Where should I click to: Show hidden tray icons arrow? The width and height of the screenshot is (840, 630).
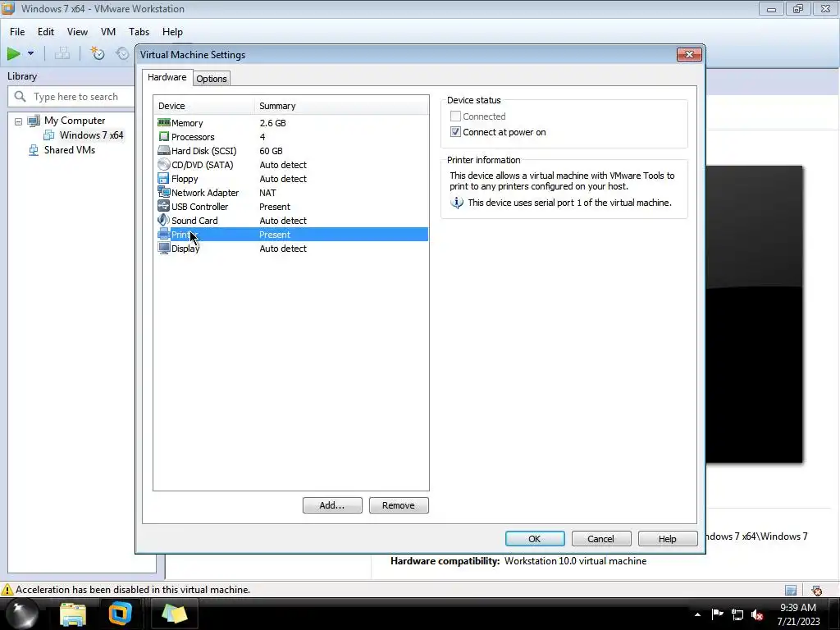(697, 614)
